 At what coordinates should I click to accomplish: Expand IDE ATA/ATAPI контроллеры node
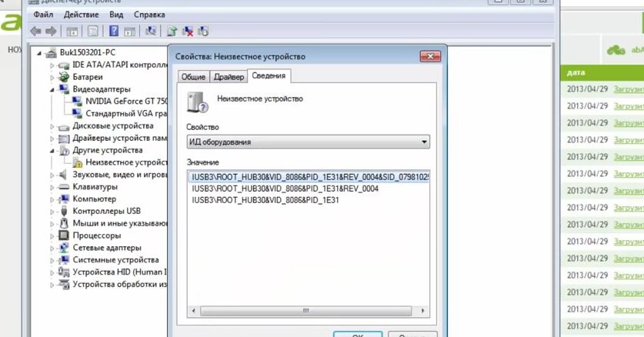click(x=52, y=65)
